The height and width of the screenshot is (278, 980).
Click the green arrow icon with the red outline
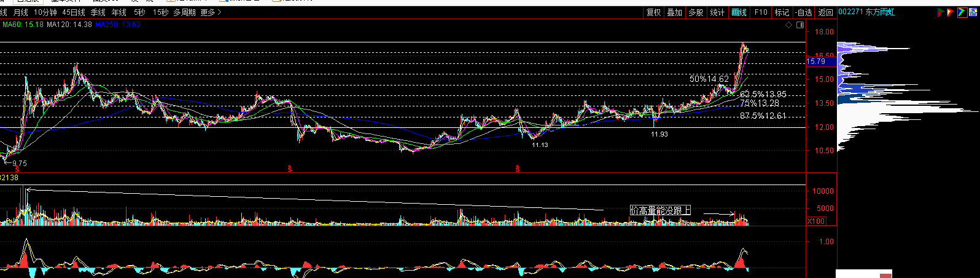click(962, 12)
